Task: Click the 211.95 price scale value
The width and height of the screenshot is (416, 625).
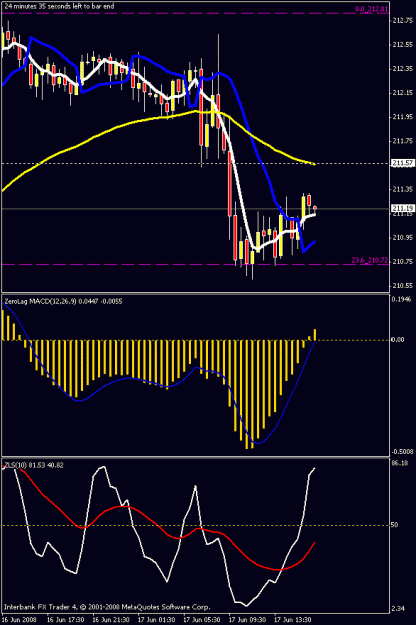Action: (x=403, y=117)
